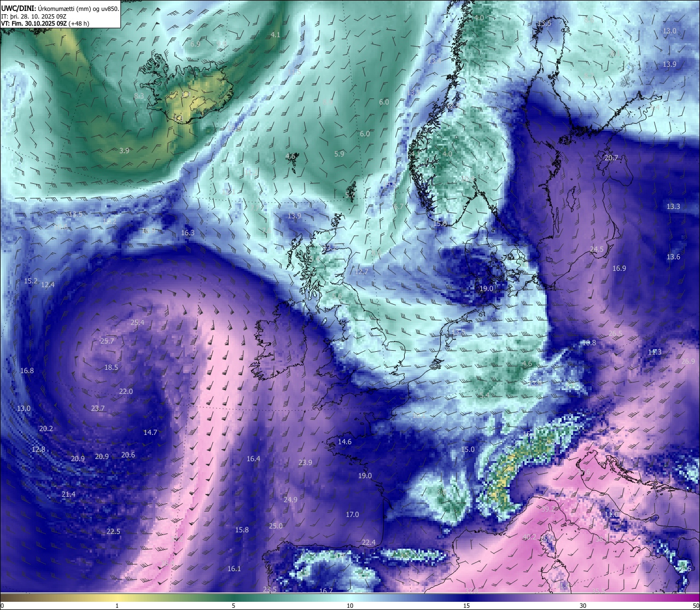
Task: Select the 16.1 value off Portugal
Action: tap(234, 568)
